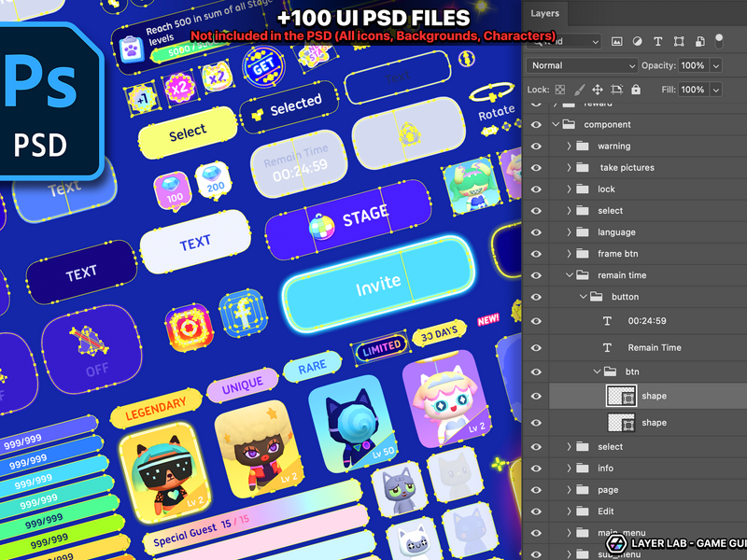Hide the remain time group

[x=536, y=275]
